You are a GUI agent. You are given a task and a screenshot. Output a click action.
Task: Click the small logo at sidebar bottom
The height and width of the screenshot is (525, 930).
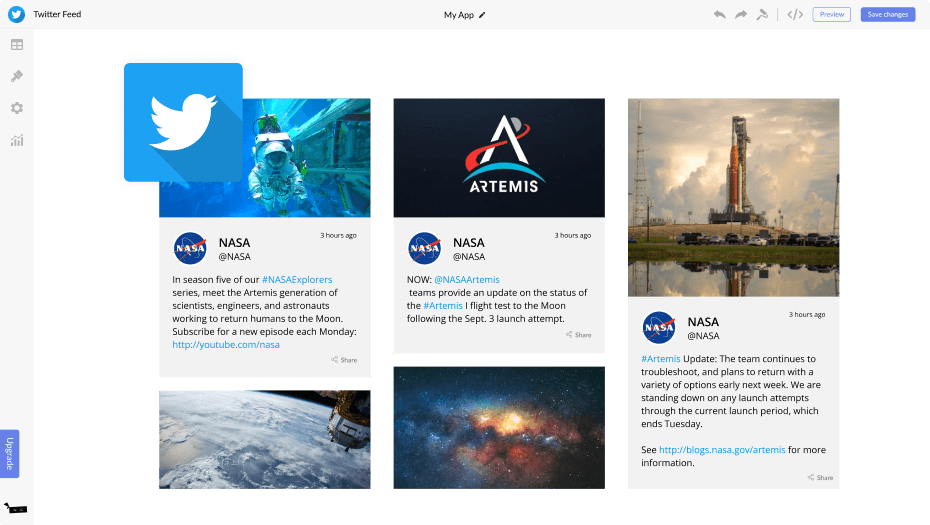coord(16,508)
